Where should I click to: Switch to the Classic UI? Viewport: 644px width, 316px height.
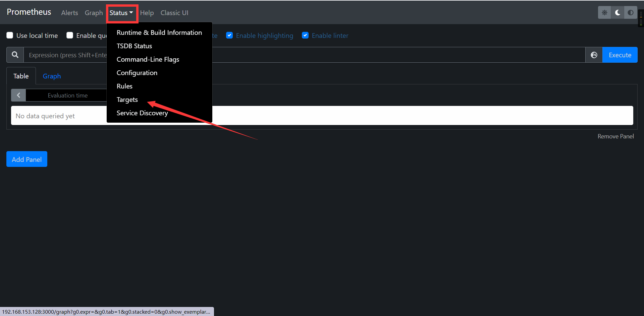click(174, 13)
